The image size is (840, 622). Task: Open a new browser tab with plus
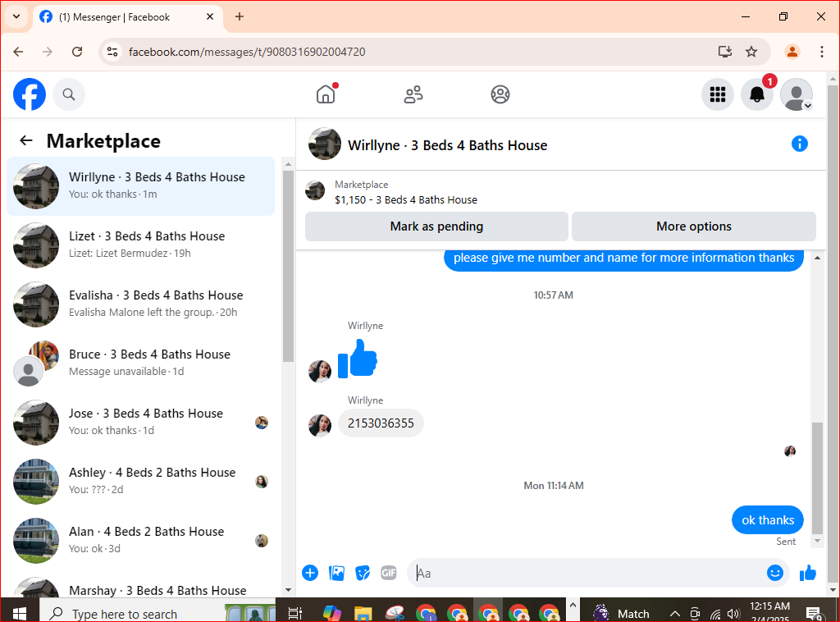point(240,16)
